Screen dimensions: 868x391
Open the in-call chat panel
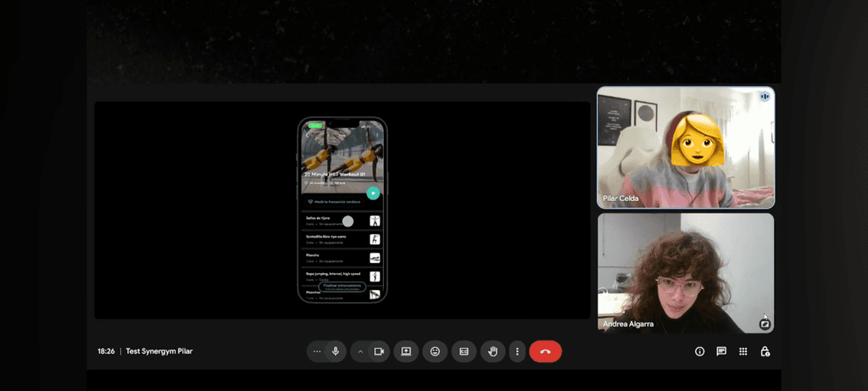[x=721, y=352]
